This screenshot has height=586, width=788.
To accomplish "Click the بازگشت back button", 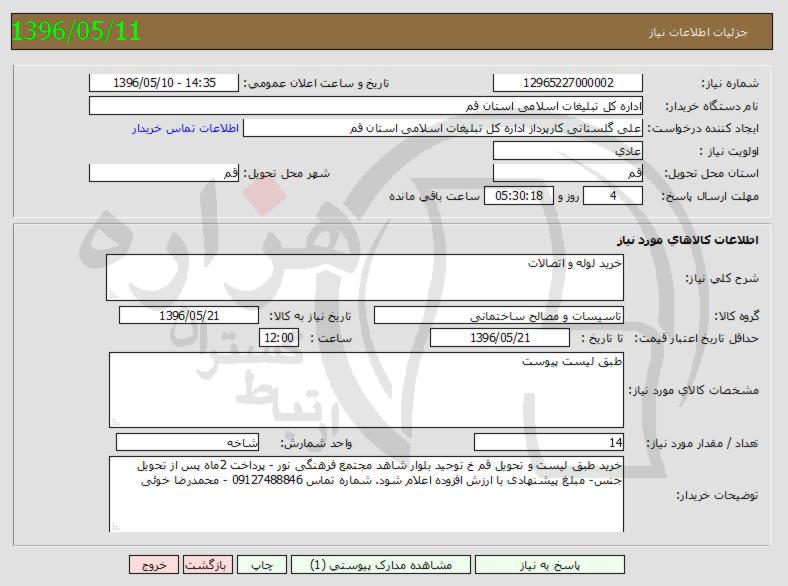I will coord(208,565).
